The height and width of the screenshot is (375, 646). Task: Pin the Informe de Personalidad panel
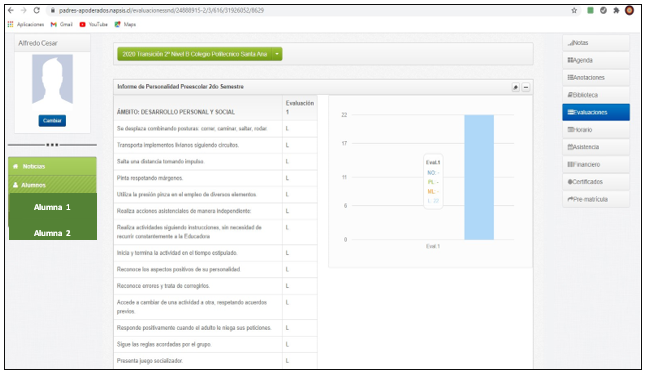(x=515, y=87)
